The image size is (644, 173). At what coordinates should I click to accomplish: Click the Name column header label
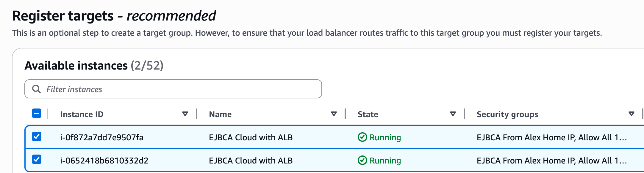(220, 114)
